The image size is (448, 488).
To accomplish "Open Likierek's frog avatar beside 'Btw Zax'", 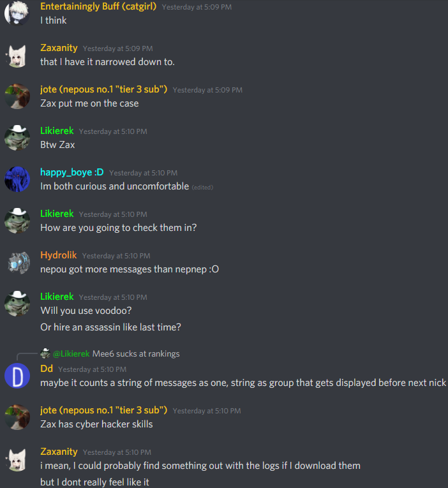I will click(x=17, y=138).
